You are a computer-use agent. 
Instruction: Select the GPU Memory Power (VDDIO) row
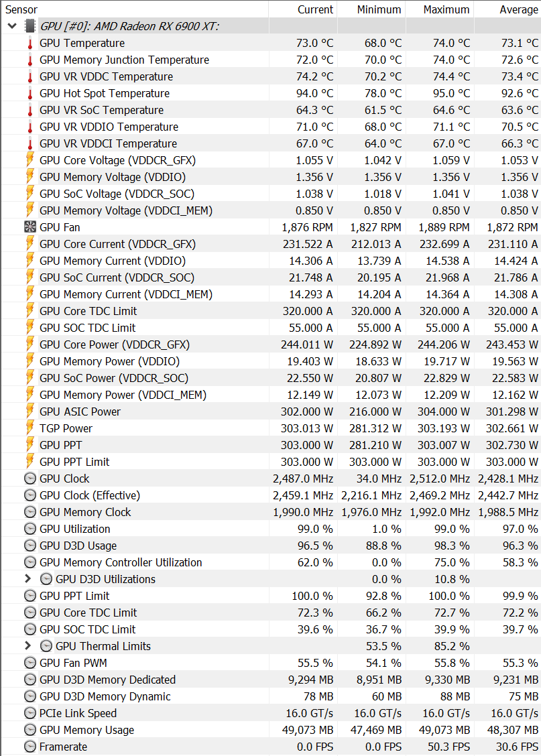[271, 361]
